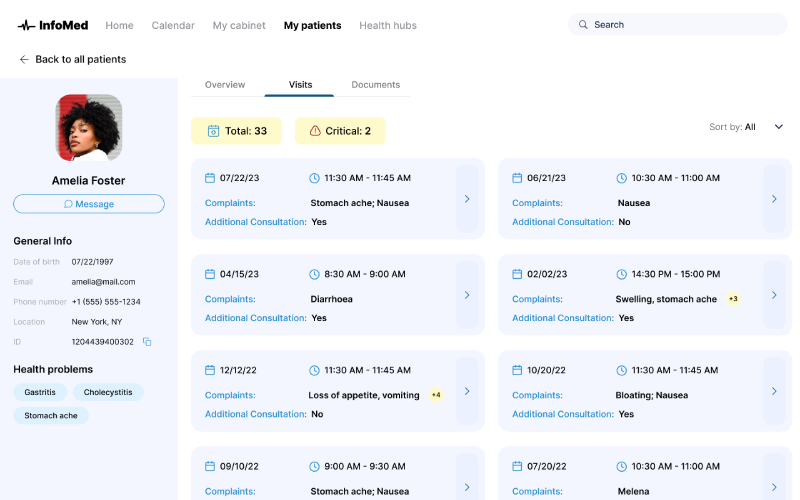Image resolution: width=800 pixels, height=500 pixels.
Task: Click calendar icon of 06/21/23 visit
Action: click(x=517, y=178)
